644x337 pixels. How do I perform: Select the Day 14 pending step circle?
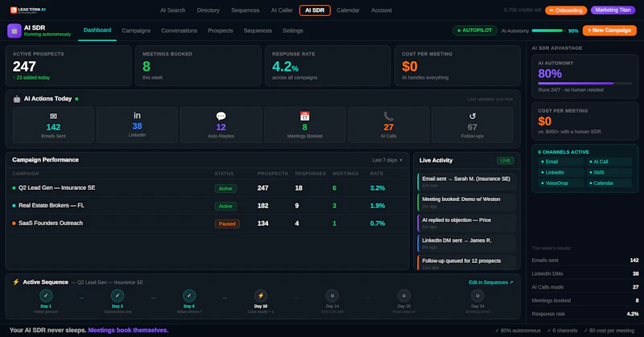[x=332, y=295]
